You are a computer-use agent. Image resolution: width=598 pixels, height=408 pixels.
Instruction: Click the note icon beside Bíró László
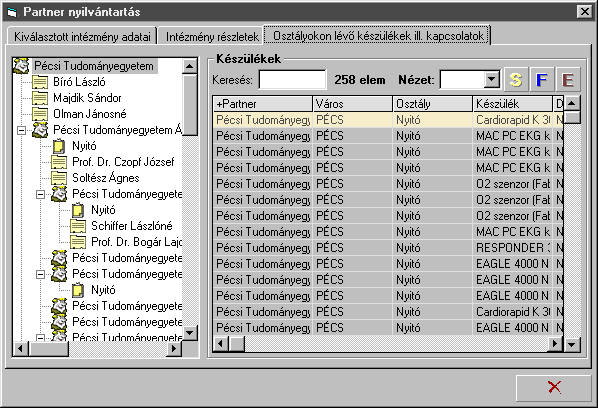(x=40, y=82)
